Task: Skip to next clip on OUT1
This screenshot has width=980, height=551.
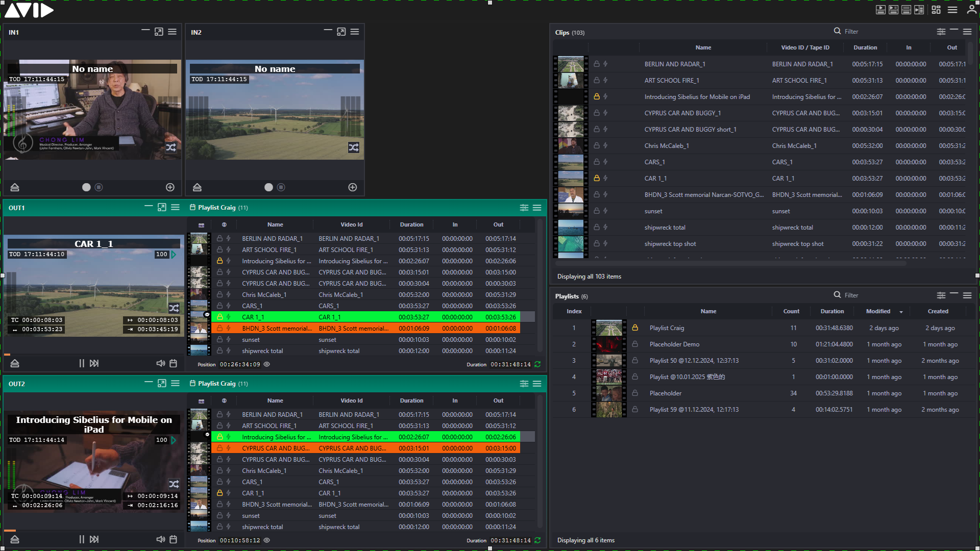Action: [94, 363]
